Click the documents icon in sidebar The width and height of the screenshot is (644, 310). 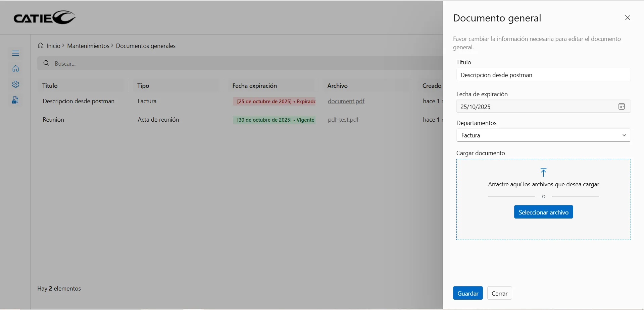(15, 100)
